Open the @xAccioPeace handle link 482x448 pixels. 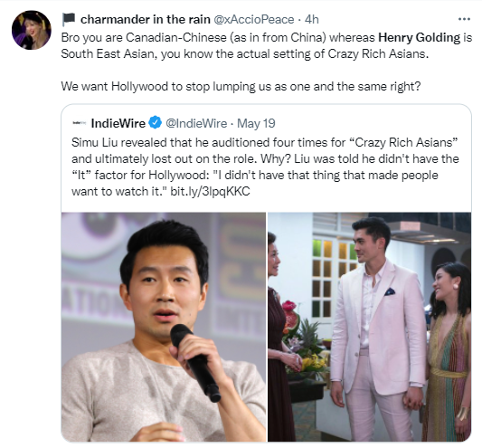(x=253, y=19)
